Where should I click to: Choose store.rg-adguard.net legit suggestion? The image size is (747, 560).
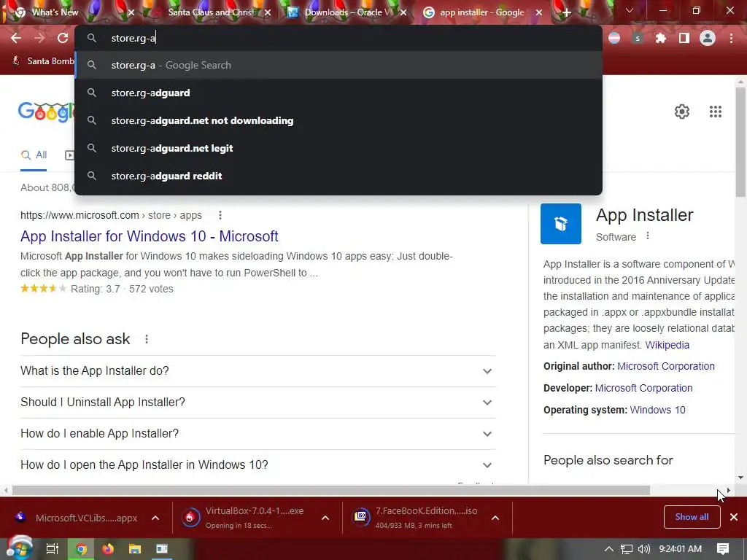click(x=338, y=148)
